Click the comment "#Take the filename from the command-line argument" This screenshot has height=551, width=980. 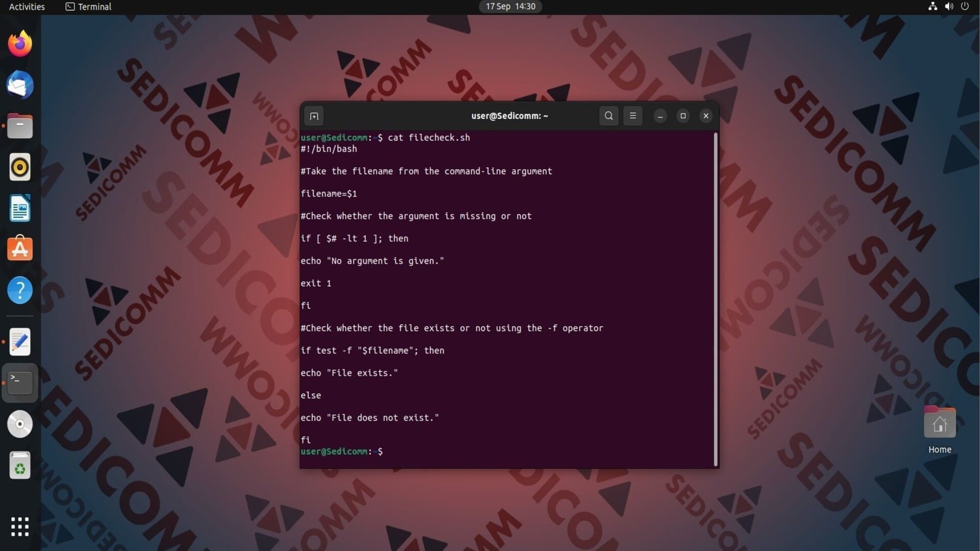point(426,171)
